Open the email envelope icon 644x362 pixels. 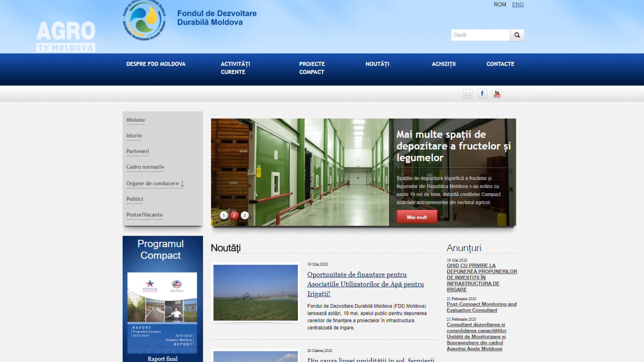coord(468,94)
